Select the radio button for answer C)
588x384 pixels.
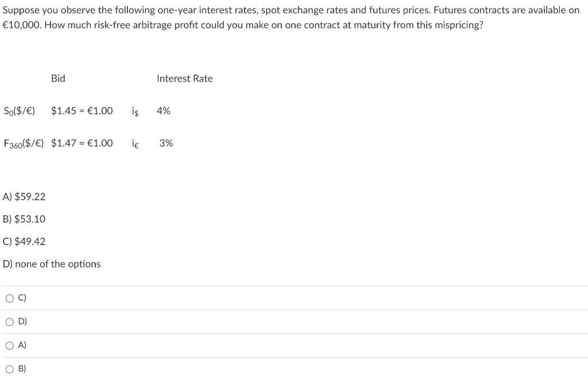(10, 298)
